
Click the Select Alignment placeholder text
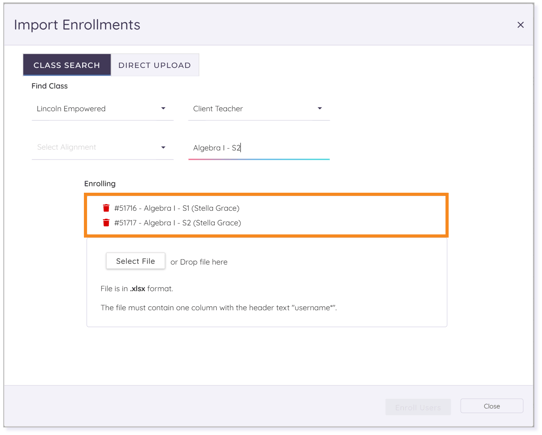click(x=66, y=147)
